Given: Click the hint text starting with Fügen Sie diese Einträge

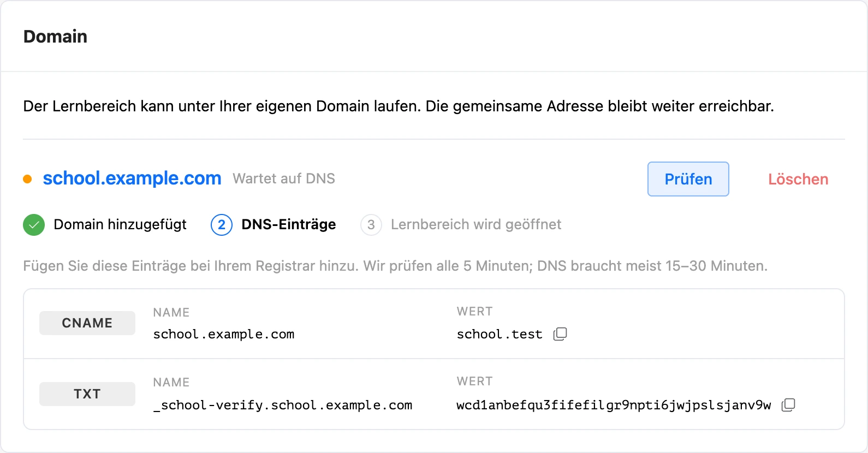Looking at the screenshot, I should pos(395,266).
